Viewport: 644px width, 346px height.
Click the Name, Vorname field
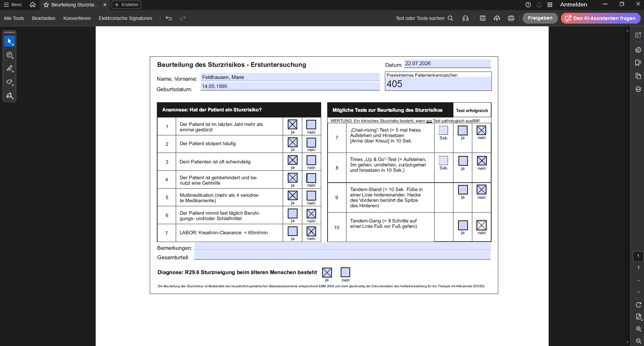click(x=290, y=77)
